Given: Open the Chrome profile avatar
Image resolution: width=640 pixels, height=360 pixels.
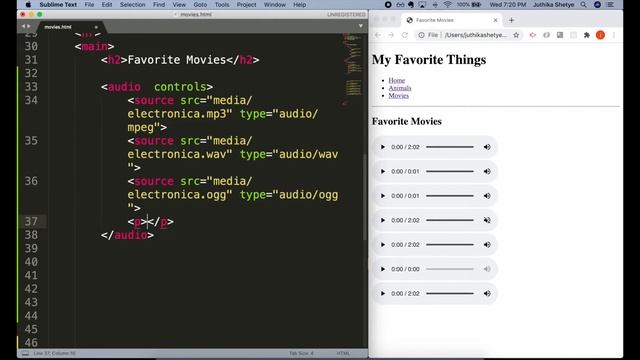Looking at the screenshot, I should 600,35.
